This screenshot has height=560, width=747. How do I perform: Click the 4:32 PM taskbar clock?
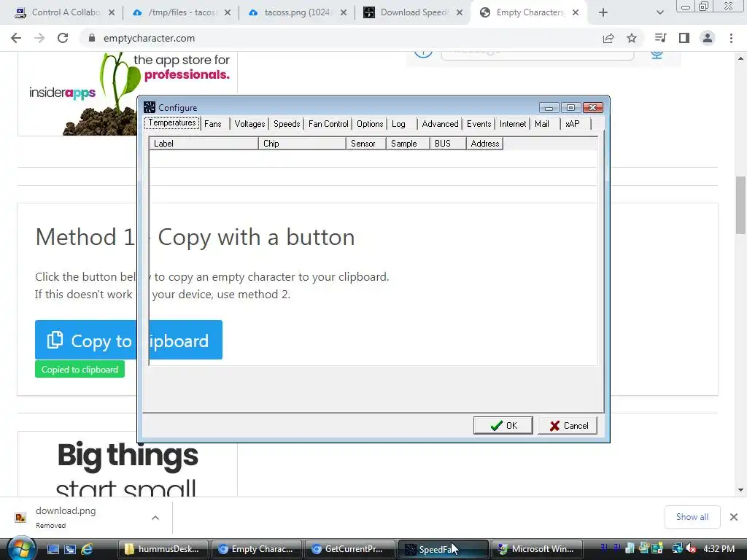pos(719,549)
